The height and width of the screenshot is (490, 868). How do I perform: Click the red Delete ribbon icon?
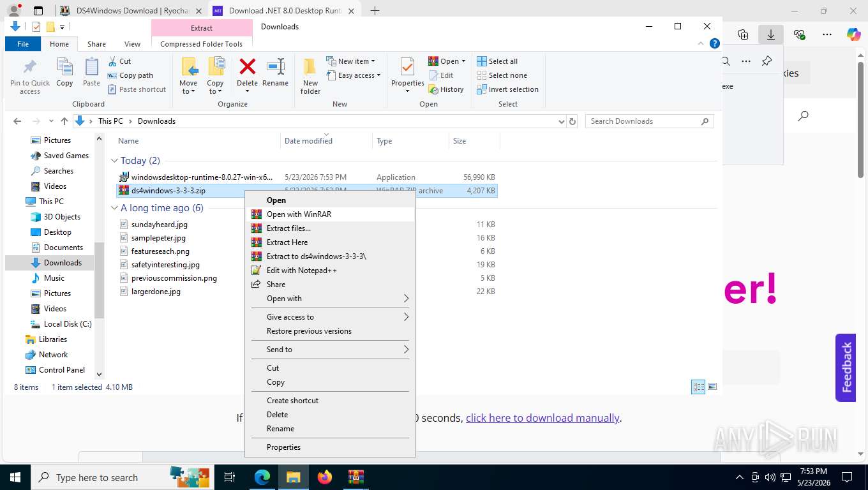(x=247, y=66)
